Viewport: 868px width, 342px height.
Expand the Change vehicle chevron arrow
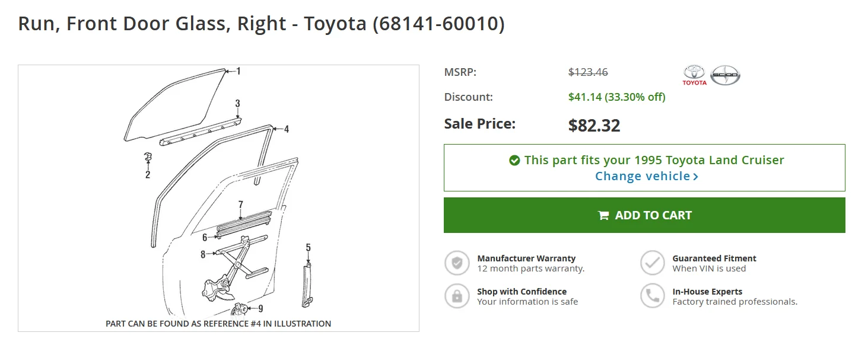[x=695, y=177]
